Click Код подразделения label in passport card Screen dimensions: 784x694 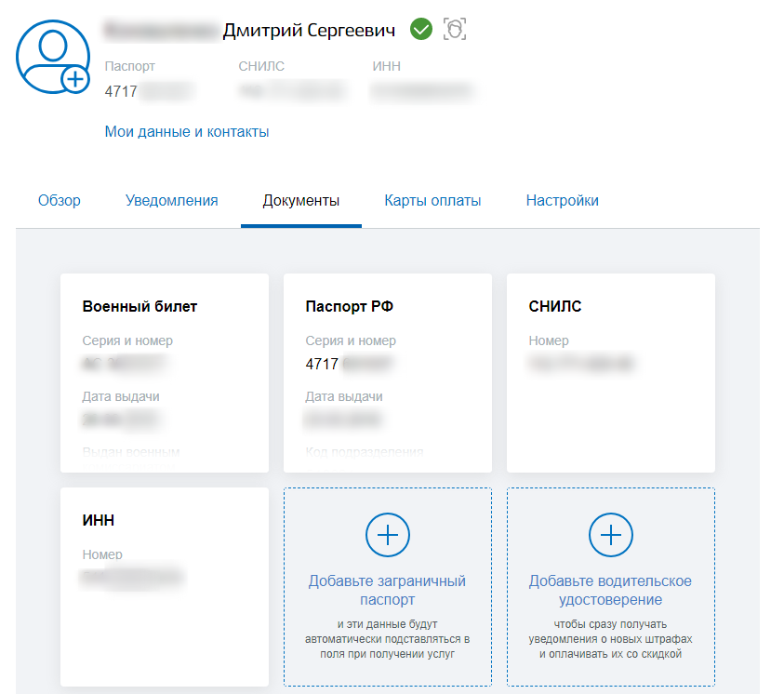coord(365,452)
